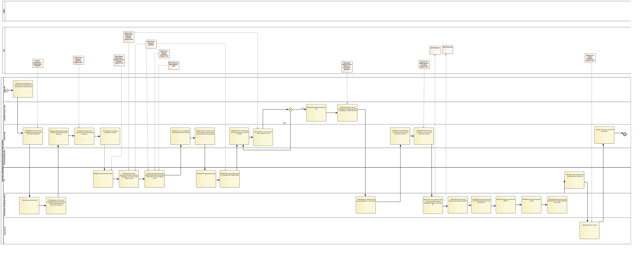
Task: Select Menyerahkan dokumen akreditasi (final) ke LPM task
Action: (424, 136)
